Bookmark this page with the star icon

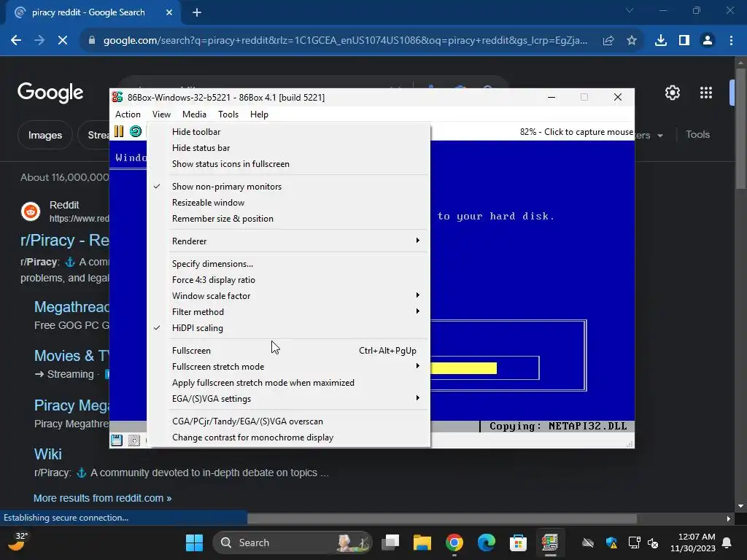[632, 41]
